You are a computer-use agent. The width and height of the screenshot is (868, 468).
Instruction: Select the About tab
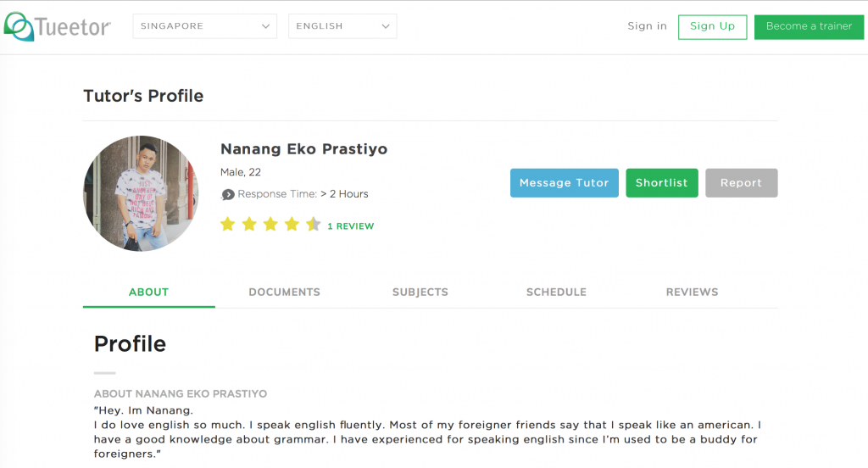[x=149, y=292]
